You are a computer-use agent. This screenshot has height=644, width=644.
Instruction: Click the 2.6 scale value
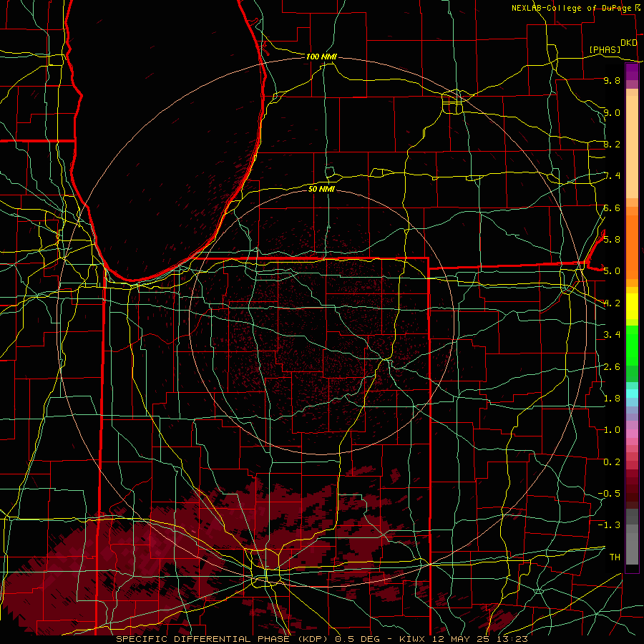(x=612, y=367)
